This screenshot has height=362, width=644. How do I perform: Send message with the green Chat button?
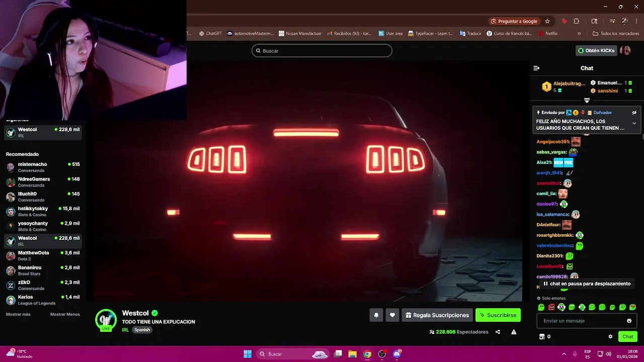628,337
